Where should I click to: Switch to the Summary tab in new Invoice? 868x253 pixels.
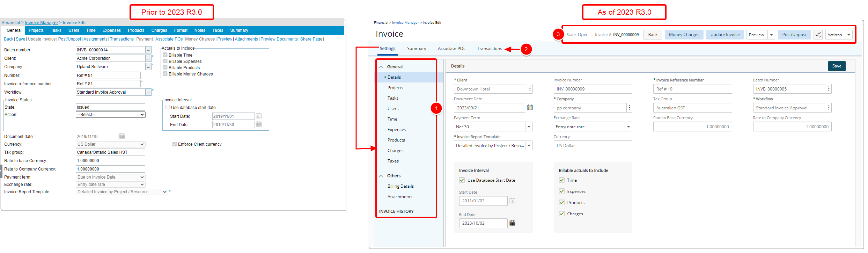click(x=417, y=49)
